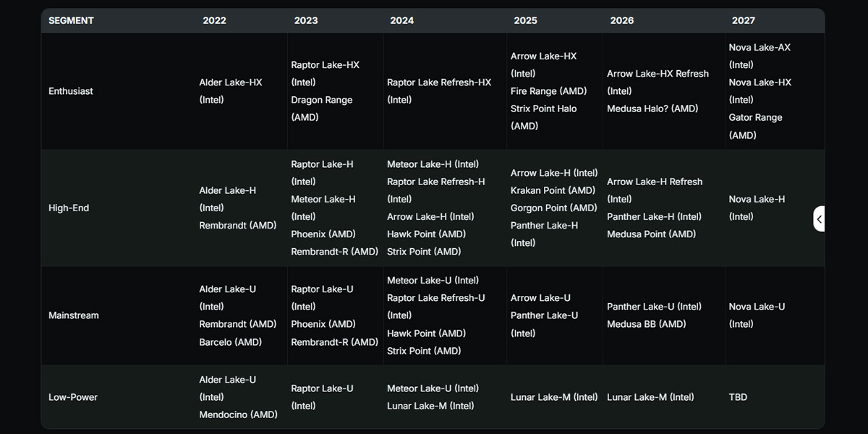Click the Dragon Range (AMD) entry

pyautogui.click(x=322, y=109)
